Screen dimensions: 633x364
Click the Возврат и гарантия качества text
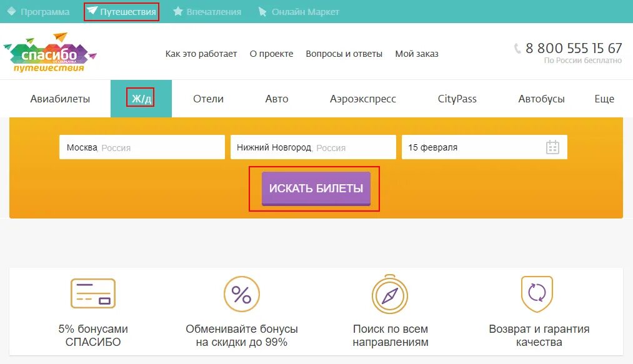539,335
